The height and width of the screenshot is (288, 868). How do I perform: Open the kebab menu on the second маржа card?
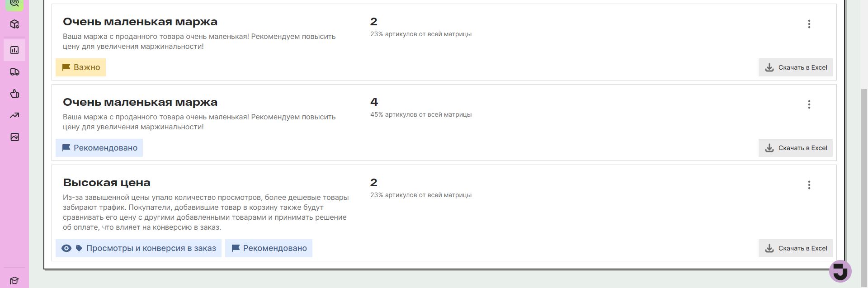pos(809,104)
